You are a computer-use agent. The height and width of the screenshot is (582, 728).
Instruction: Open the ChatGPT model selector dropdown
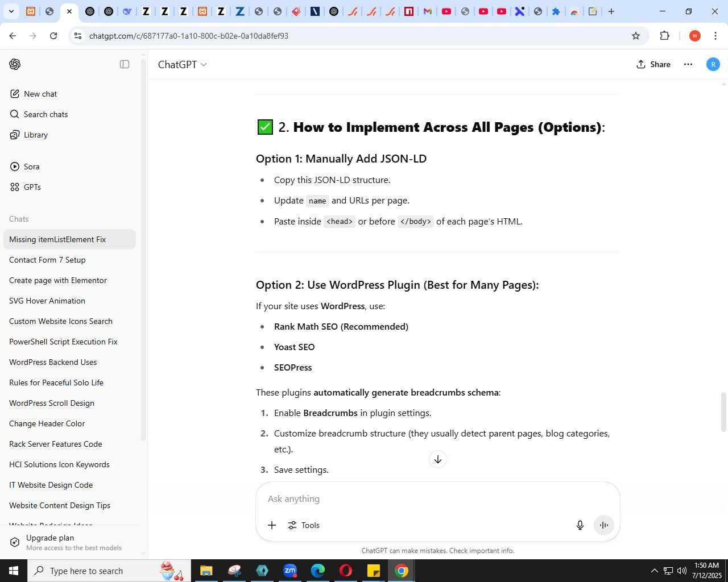pos(182,64)
